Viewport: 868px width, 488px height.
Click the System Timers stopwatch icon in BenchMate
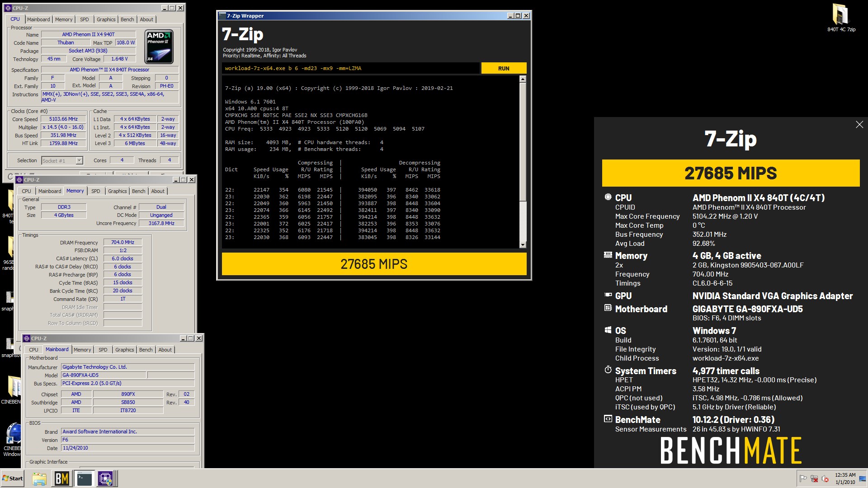point(608,370)
